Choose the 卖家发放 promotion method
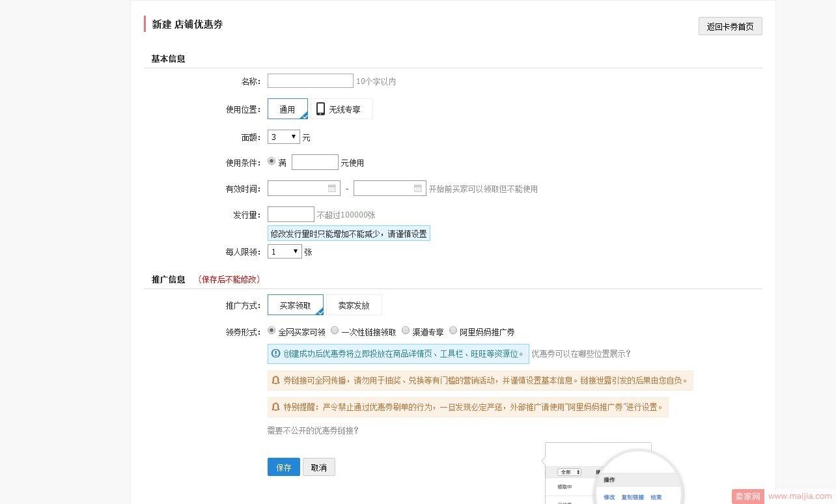Screen dimensions: 836x504 coord(354,305)
